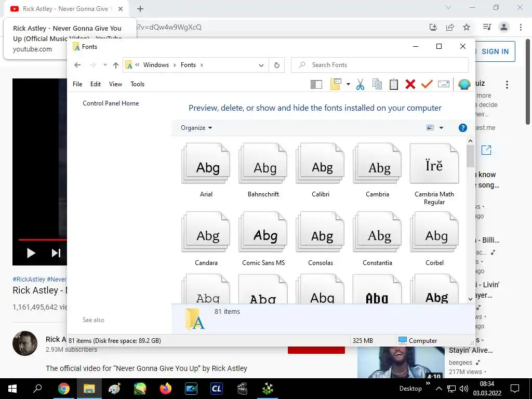Select the Cambria font family

point(377,170)
